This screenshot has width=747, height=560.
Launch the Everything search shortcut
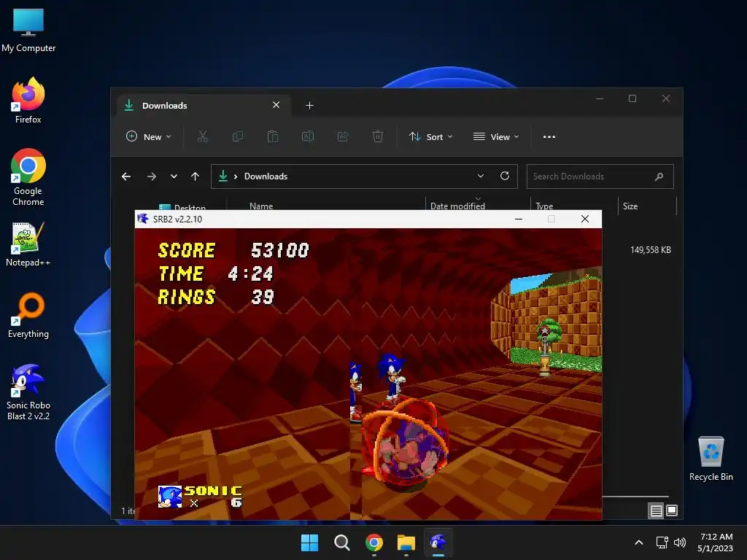click(28, 315)
